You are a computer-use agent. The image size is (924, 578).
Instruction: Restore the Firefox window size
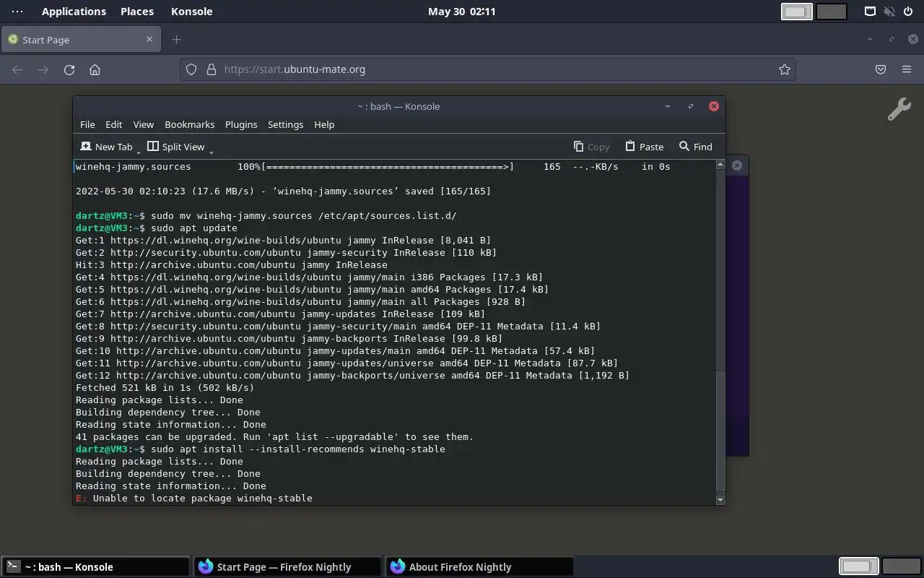892,40
